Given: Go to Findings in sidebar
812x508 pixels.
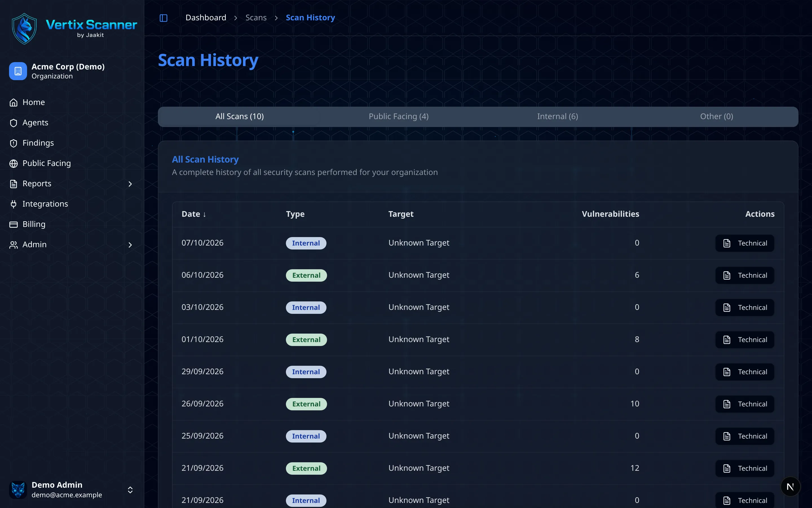Looking at the screenshot, I should click(72, 143).
